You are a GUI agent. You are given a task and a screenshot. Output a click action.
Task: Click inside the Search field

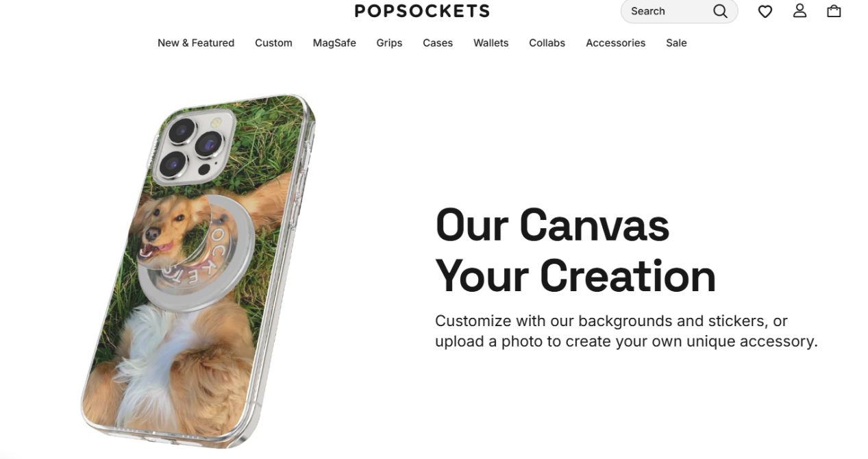click(679, 11)
